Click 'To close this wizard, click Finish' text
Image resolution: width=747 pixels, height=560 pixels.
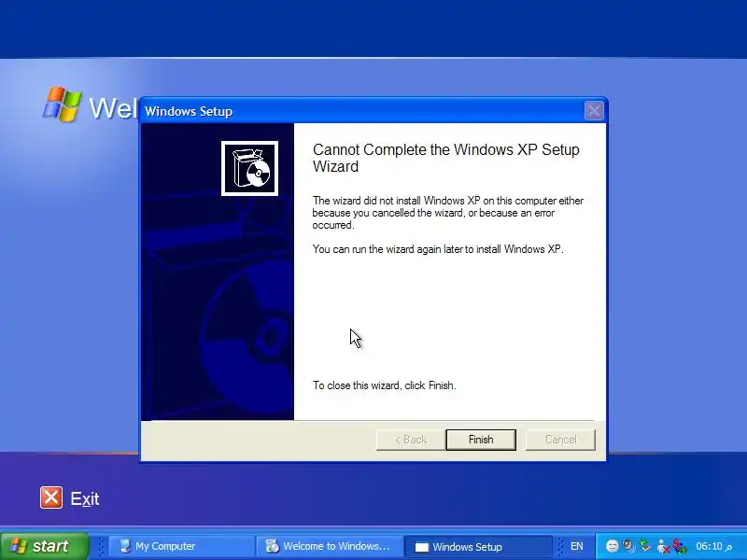tap(384, 385)
